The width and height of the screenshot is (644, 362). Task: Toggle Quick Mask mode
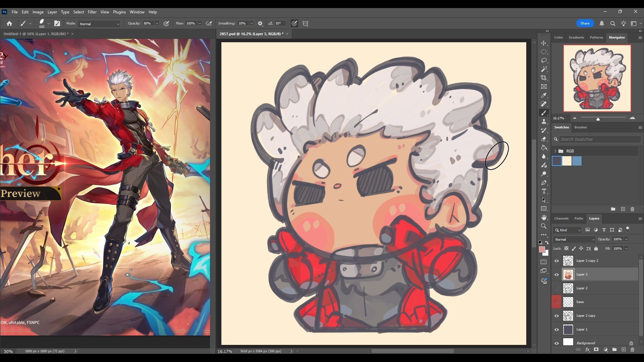[544, 262]
